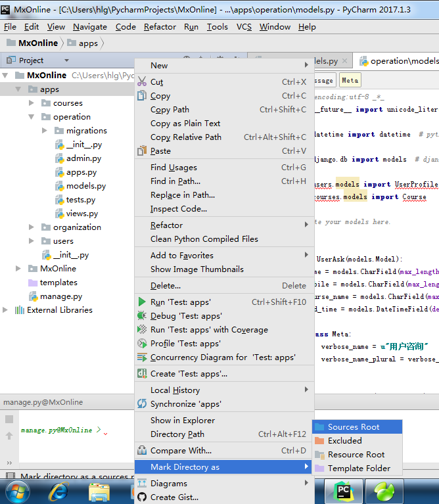Image resolution: width=439 pixels, height=504 pixels.
Task: Click the Diagrams icon
Action: [x=142, y=483]
